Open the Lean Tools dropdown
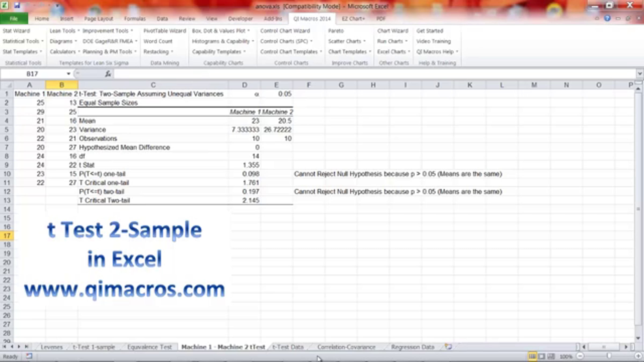 pyautogui.click(x=65, y=31)
